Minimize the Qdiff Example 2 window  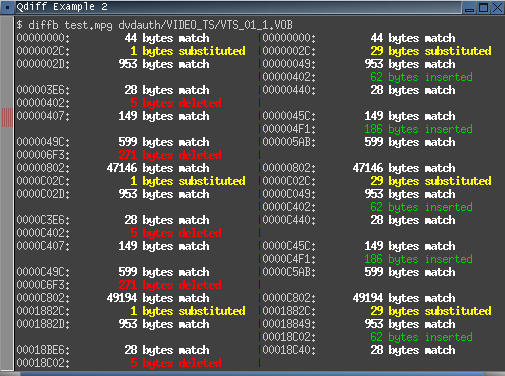[469, 7]
